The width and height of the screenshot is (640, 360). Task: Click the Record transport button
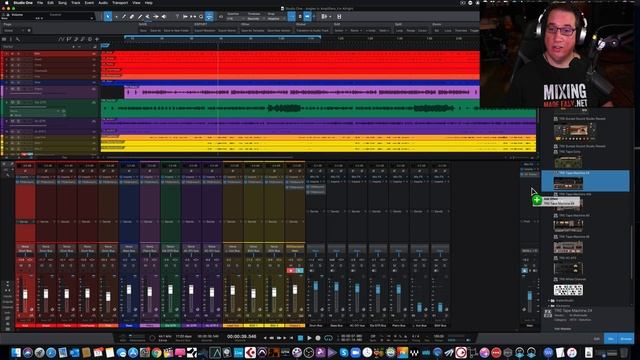[318, 338]
